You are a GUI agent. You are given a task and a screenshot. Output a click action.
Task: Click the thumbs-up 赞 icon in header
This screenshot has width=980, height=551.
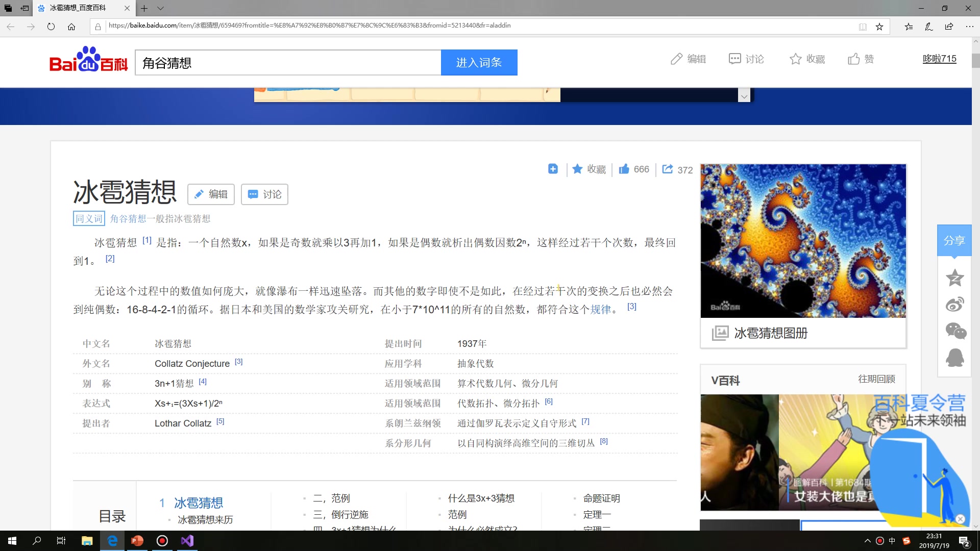click(854, 59)
